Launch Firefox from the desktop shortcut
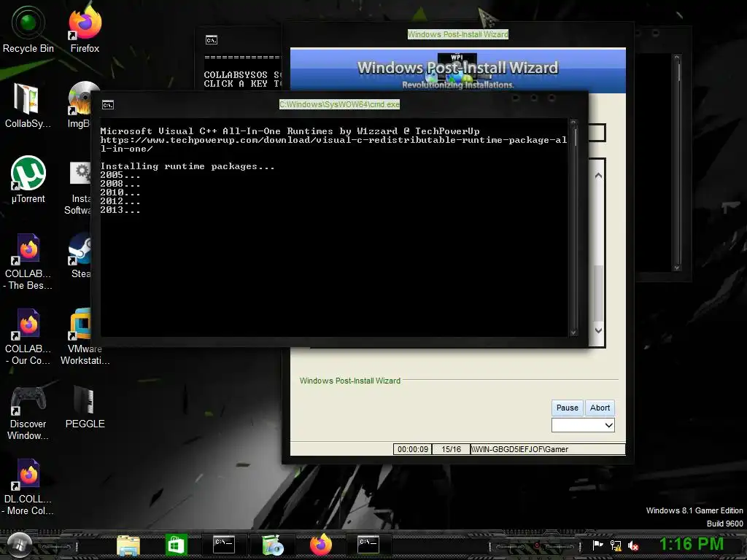The image size is (747, 560). pyautogui.click(x=85, y=29)
